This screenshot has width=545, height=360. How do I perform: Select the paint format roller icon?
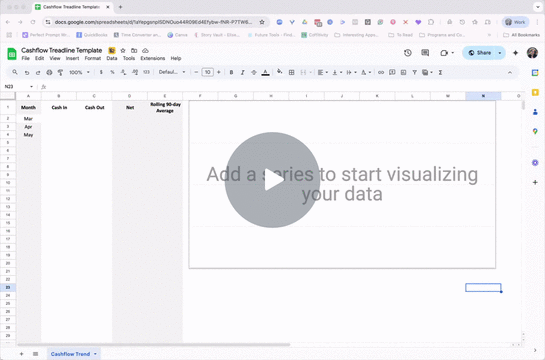pos(60,72)
